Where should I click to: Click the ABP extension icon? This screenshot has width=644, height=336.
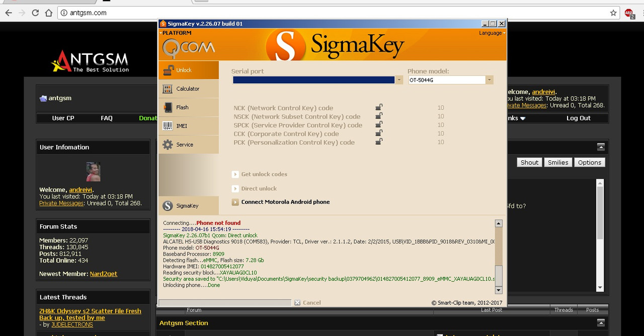629,13
